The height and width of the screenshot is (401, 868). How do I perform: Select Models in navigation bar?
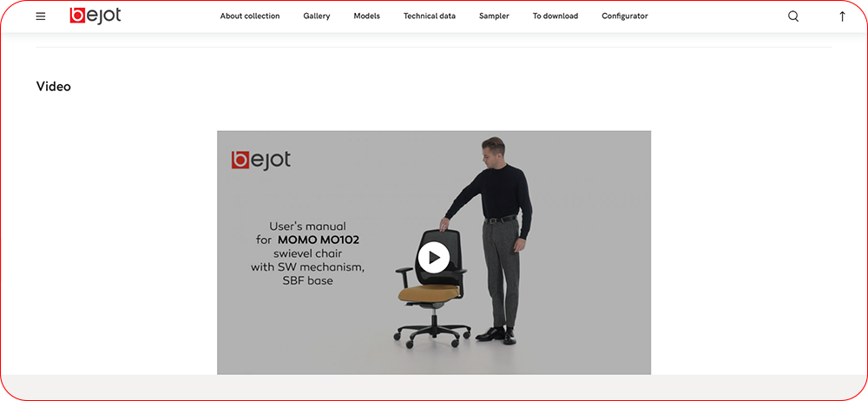pyautogui.click(x=366, y=16)
